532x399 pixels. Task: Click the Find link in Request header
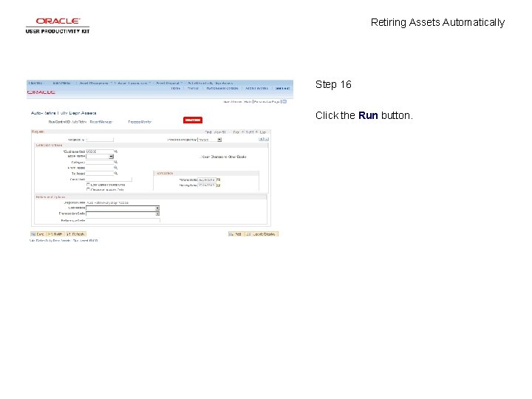208,132
